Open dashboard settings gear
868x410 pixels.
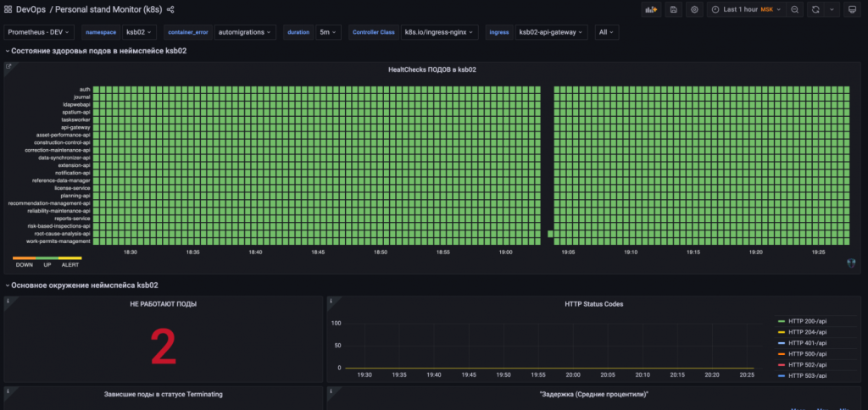694,9
